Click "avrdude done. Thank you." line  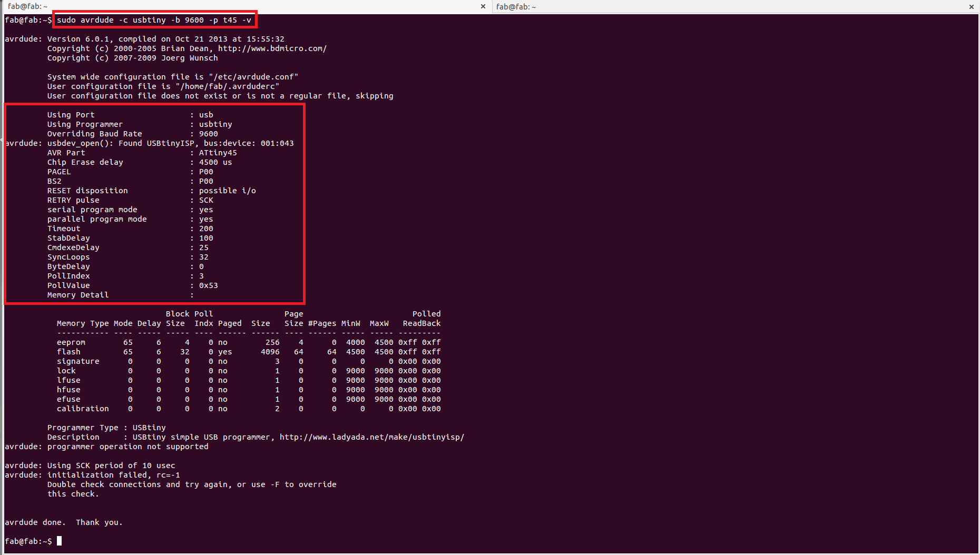(x=64, y=522)
